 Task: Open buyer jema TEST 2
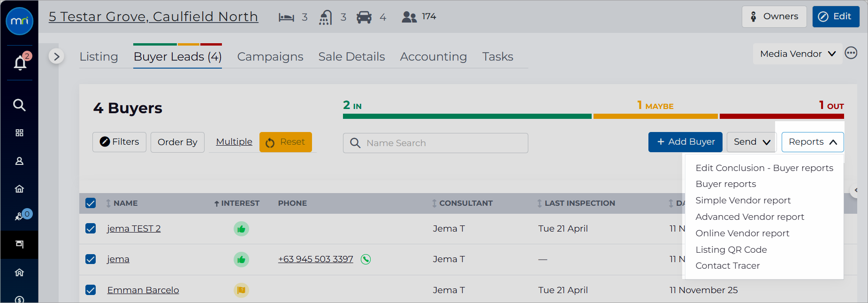point(134,229)
